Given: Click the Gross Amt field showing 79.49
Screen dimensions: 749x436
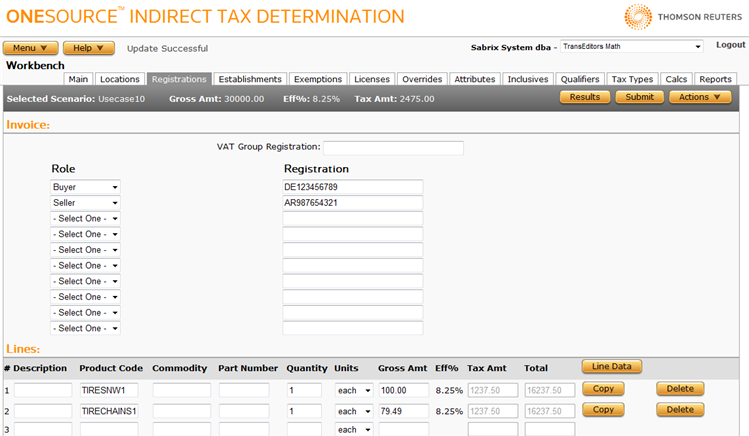Looking at the screenshot, I should click(x=403, y=410).
